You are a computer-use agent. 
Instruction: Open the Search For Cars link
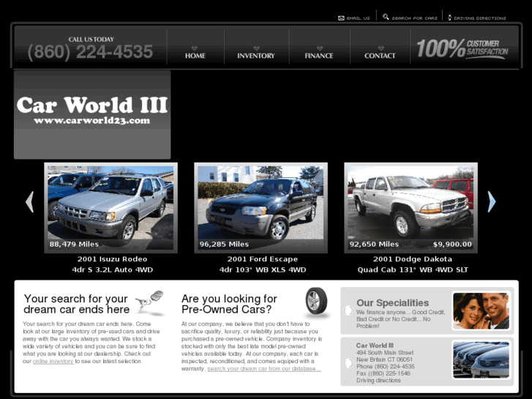(415, 18)
